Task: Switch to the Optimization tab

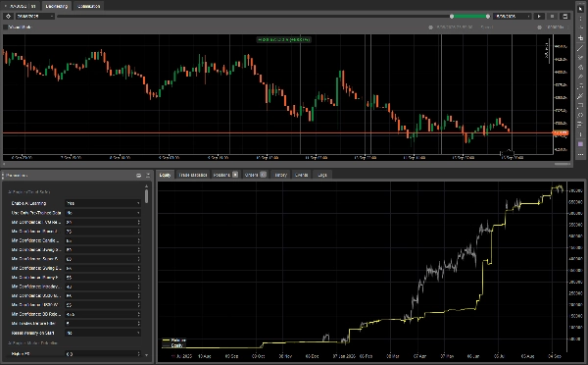Action: point(89,6)
